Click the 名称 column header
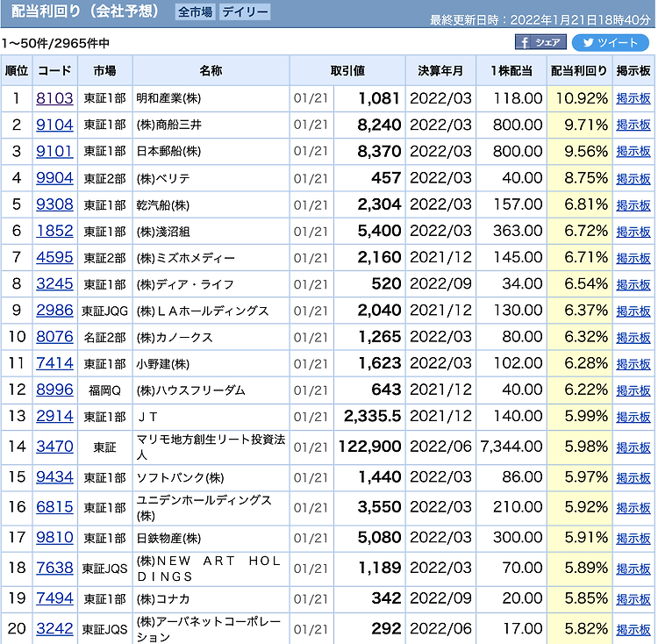Screen dimensions: 658x644 (x=211, y=70)
